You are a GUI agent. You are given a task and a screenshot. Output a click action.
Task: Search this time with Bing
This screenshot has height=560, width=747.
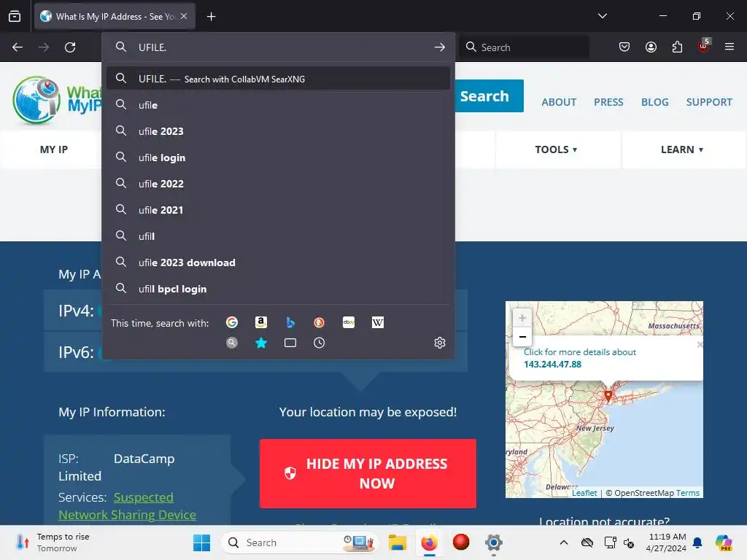click(290, 322)
